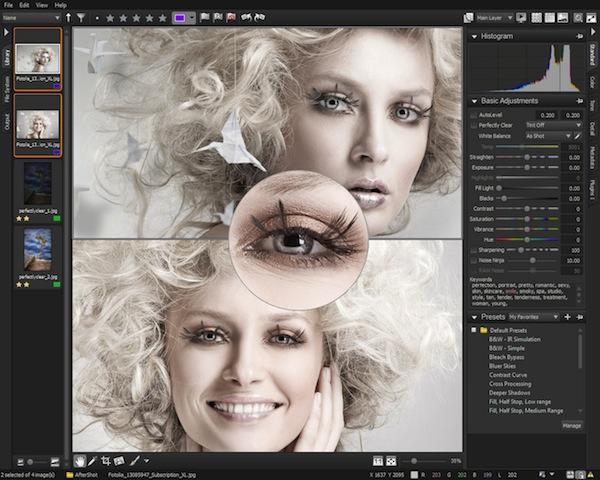Select the Straighten tool
This screenshot has width=600, height=480.
pos(119,461)
